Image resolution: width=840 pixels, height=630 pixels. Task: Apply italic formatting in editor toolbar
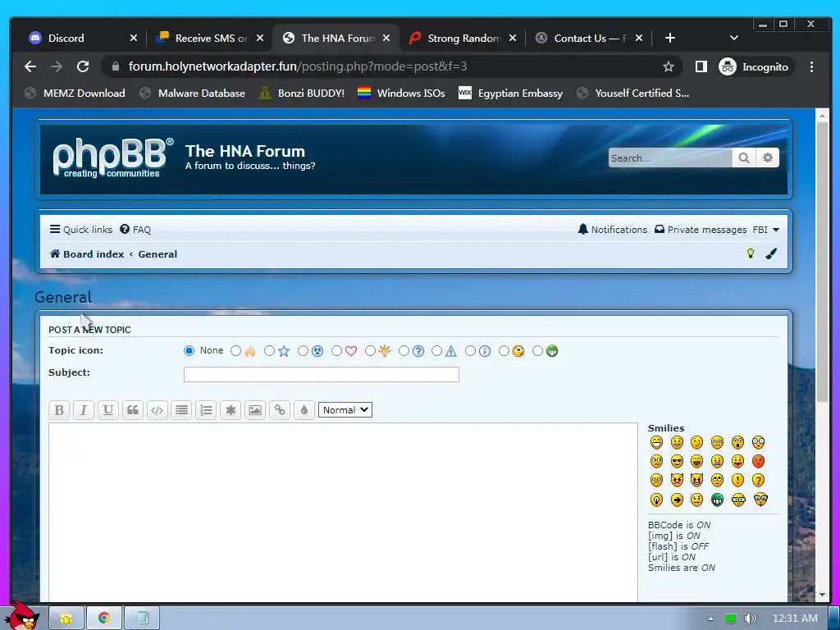click(x=84, y=410)
